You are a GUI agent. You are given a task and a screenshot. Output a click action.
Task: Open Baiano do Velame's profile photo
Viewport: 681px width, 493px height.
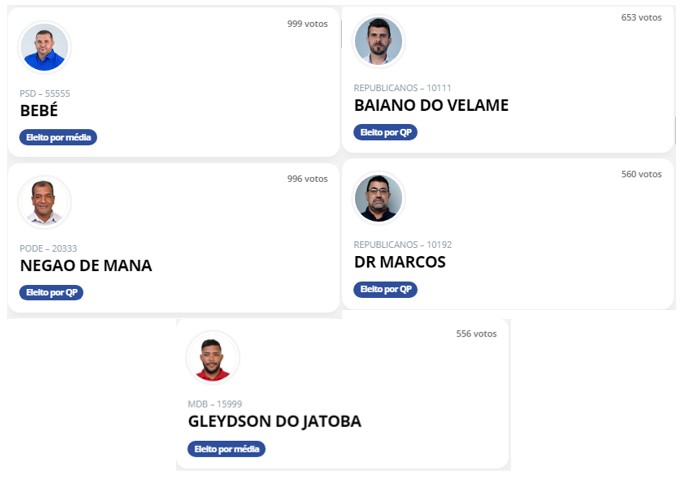pos(379,41)
